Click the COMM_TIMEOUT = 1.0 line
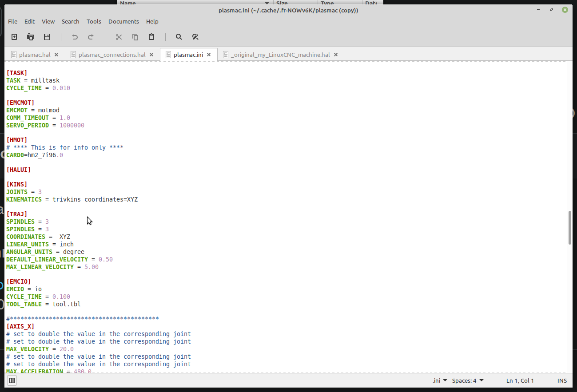The image size is (577, 392). pyautogui.click(x=38, y=118)
